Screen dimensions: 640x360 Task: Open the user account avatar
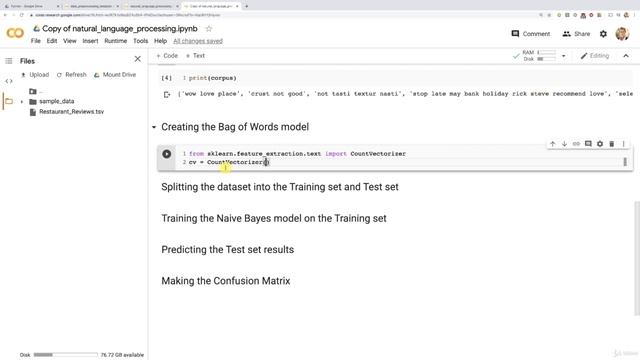(x=622, y=34)
